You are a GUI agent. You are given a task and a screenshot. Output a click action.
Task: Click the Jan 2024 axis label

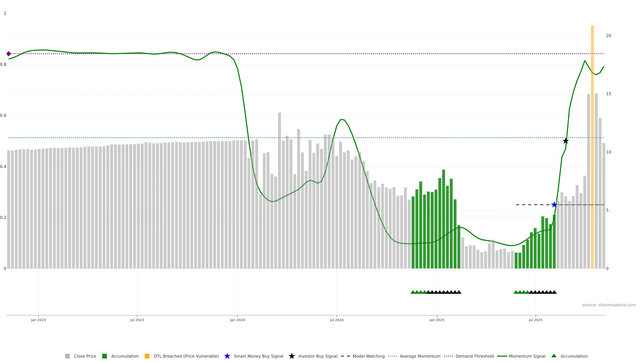[x=237, y=320]
